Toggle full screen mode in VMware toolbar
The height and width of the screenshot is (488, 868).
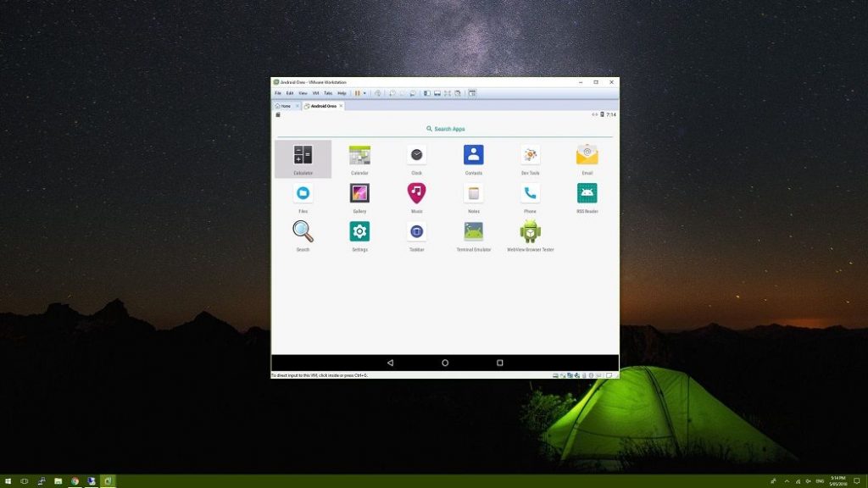pyautogui.click(x=447, y=93)
